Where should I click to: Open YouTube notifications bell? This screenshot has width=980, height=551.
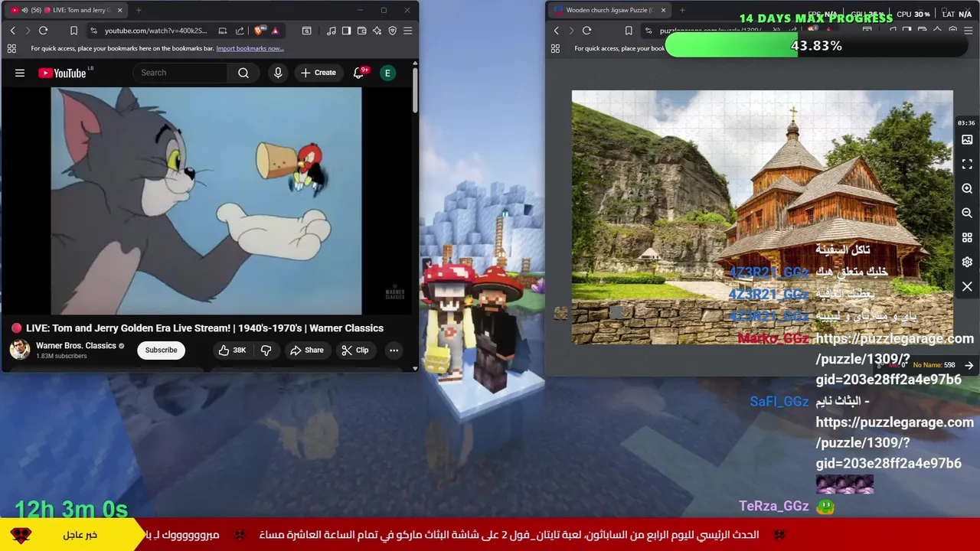358,73
